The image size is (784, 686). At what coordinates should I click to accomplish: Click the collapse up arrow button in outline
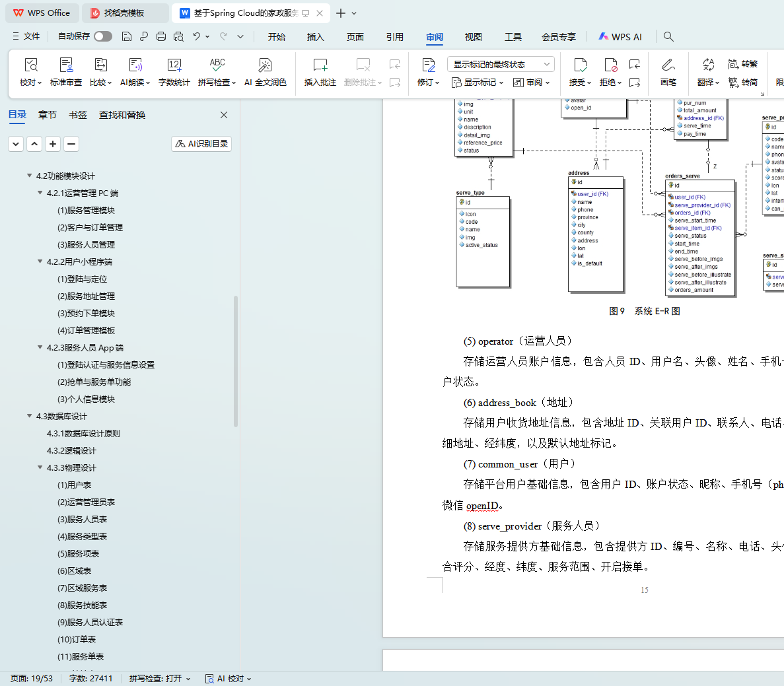pos(34,144)
